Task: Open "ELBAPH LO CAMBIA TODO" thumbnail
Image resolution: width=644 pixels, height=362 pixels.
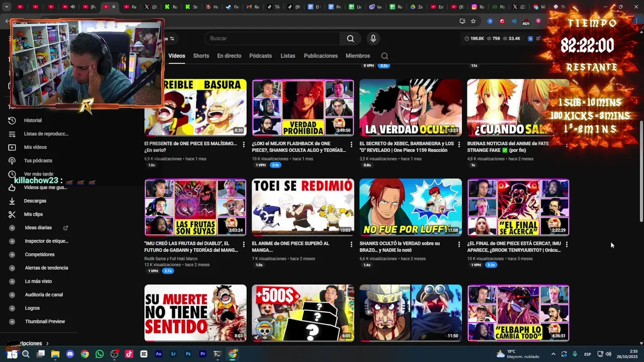Action: click(x=518, y=313)
